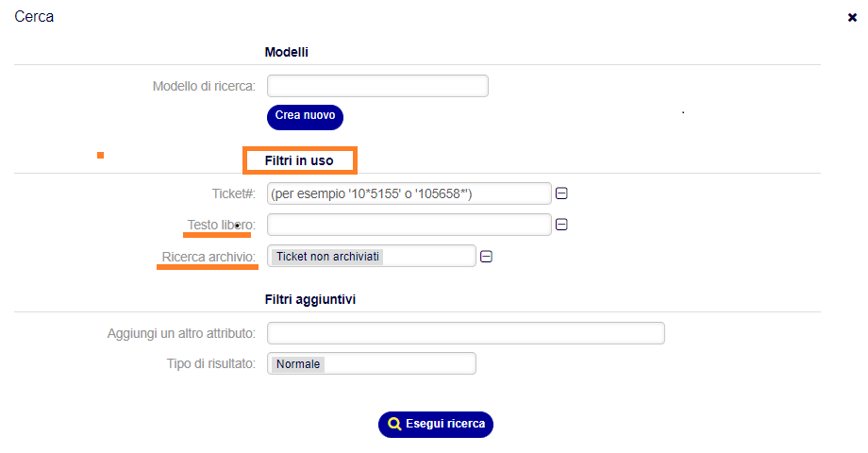Click the Modelli section heading
This screenshot has width=868, height=453.
coord(286,52)
